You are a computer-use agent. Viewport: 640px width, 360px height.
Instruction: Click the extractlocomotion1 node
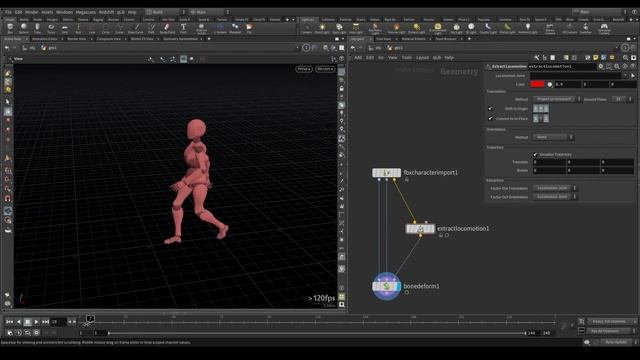coord(420,229)
